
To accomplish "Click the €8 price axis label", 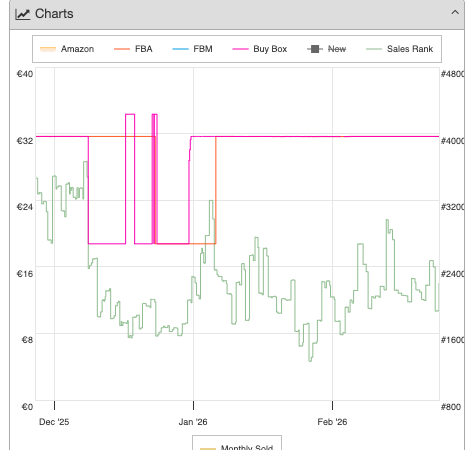I will tap(27, 340).
